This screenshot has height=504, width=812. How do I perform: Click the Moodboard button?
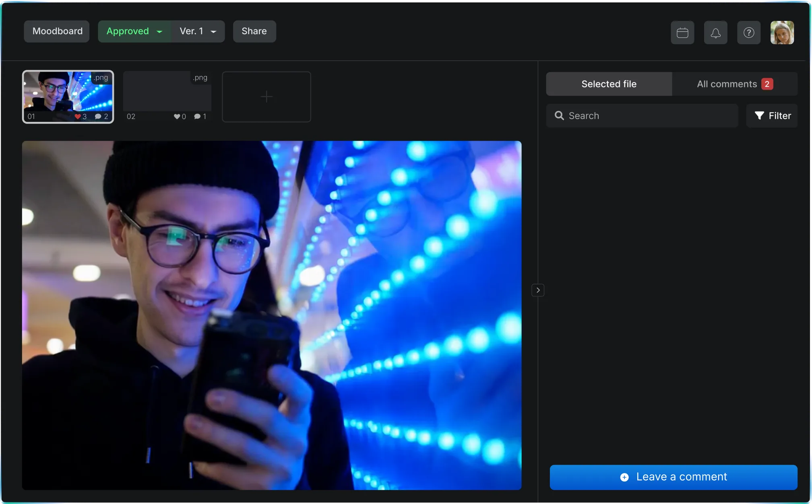(57, 31)
